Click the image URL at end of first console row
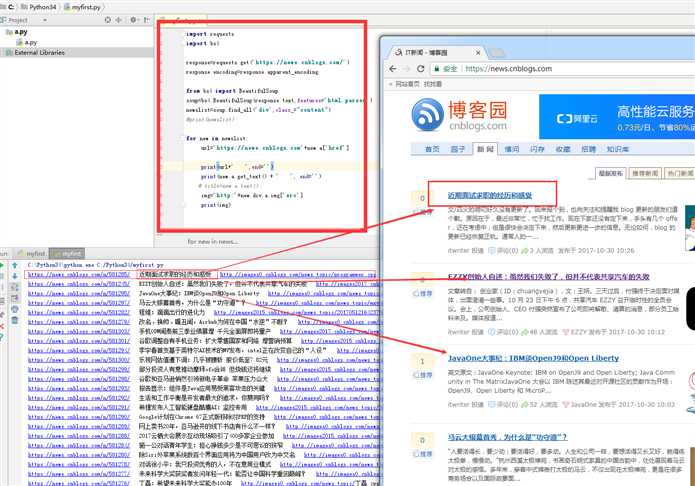695x486 pixels. (297, 275)
